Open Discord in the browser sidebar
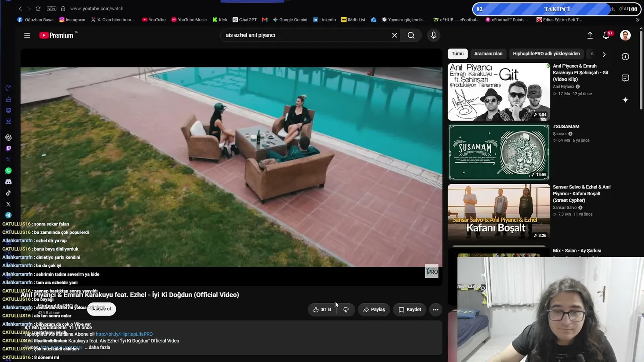The width and height of the screenshot is (644, 362). (8, 182)
